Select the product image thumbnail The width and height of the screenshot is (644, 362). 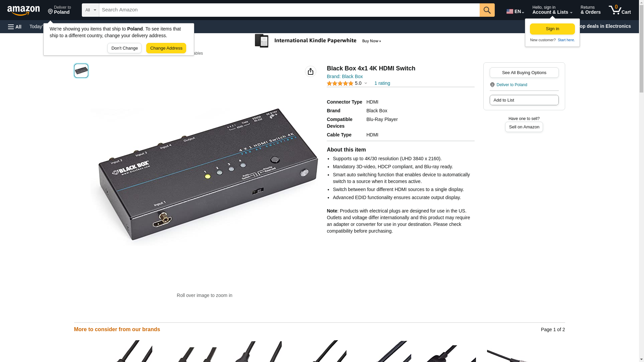click(81, 71)
